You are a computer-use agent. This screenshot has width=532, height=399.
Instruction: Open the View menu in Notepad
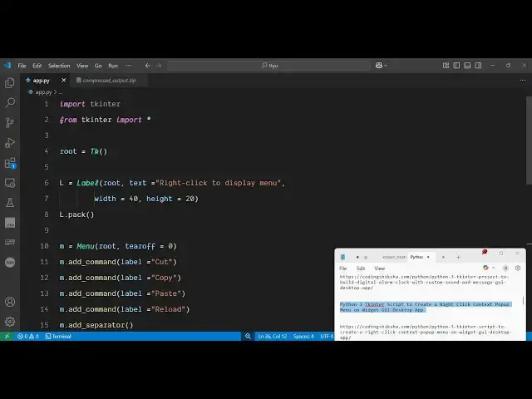379,268
